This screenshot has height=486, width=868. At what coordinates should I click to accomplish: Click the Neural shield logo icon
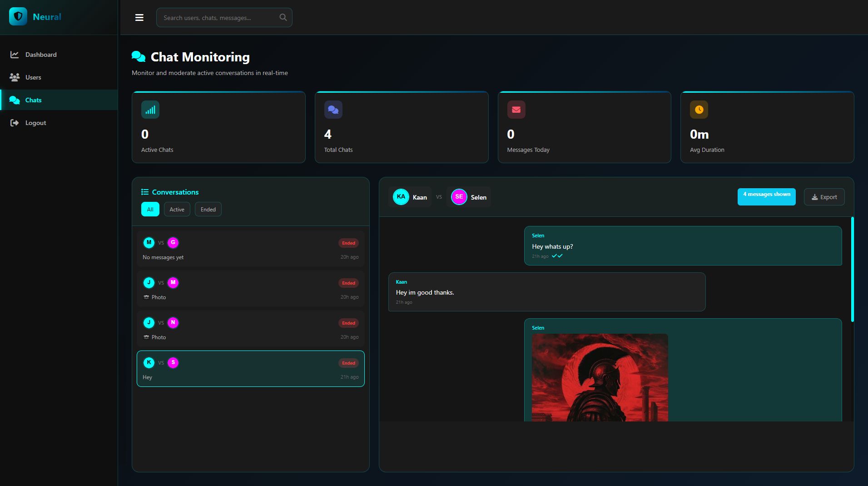pyautogui.click(x=18, y=17)
